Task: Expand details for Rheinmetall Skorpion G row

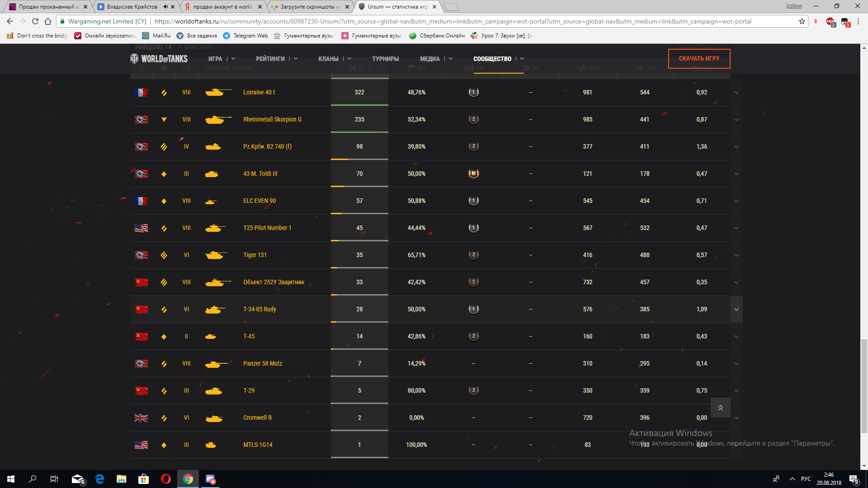Action: click(x=736, y=120)
